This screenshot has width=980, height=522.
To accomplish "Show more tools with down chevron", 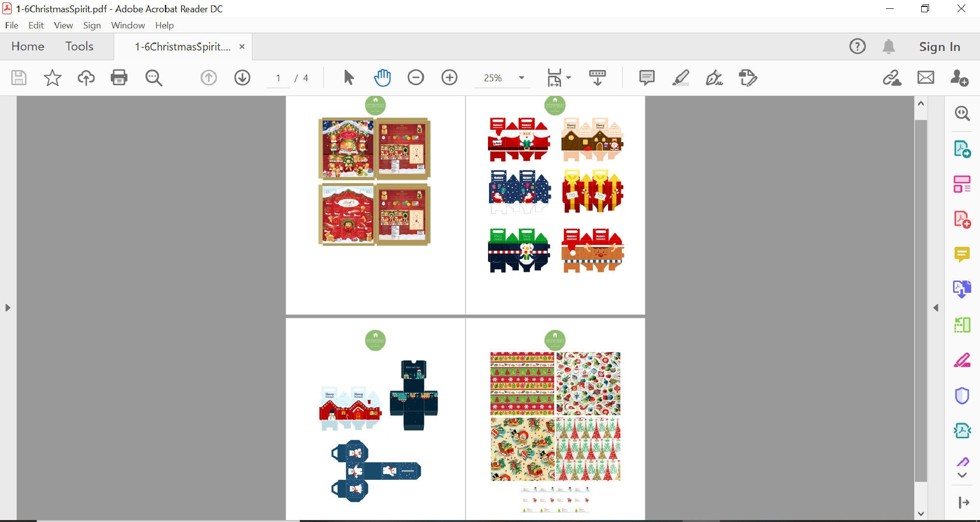I will (962, 475).
